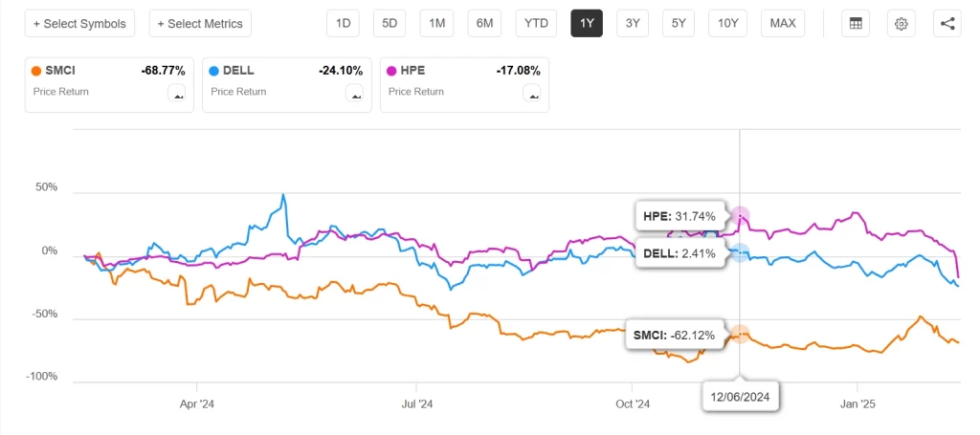Switch to the 3Y time range
Viewport: 980px width, 435px height.
(x=633, y=24)
